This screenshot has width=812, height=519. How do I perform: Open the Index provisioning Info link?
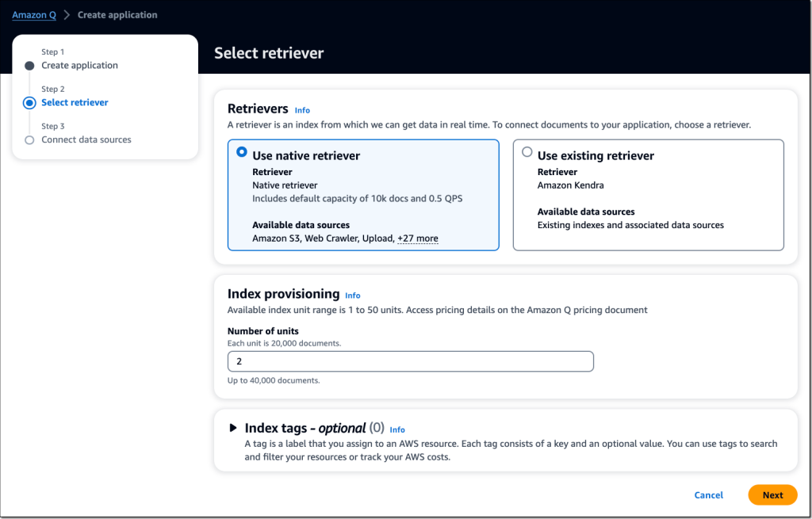[x=353, y=295]
